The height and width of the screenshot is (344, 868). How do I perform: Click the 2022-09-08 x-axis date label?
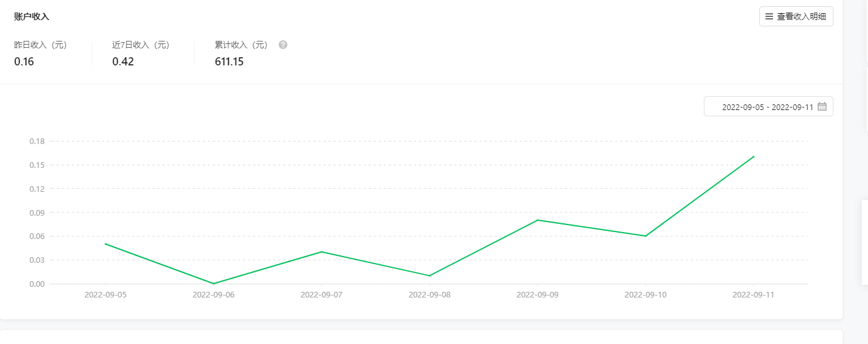click(430, 294)
